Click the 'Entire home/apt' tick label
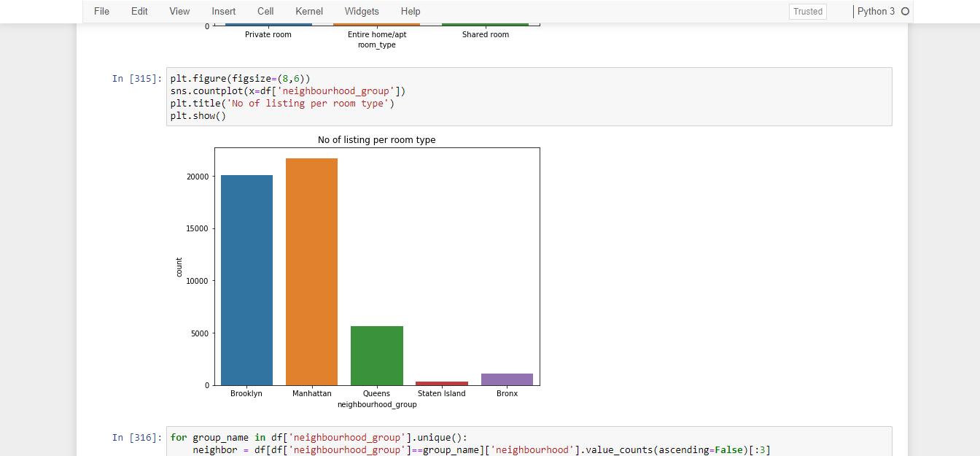980x456 pixels. [x=377, y=34]
